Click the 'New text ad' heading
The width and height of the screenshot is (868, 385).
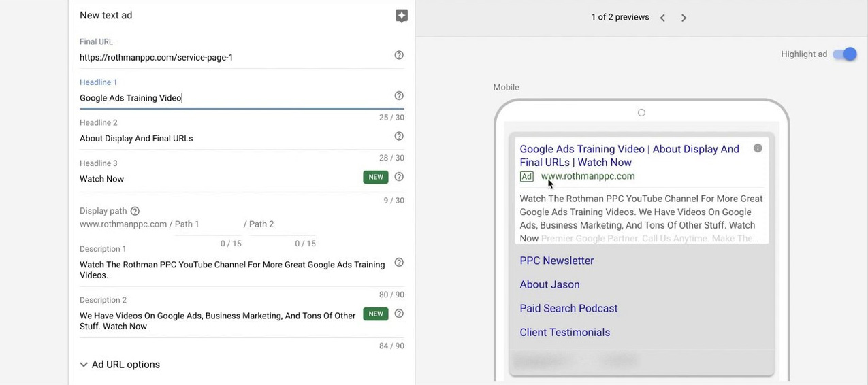click(x=106, y=15)
